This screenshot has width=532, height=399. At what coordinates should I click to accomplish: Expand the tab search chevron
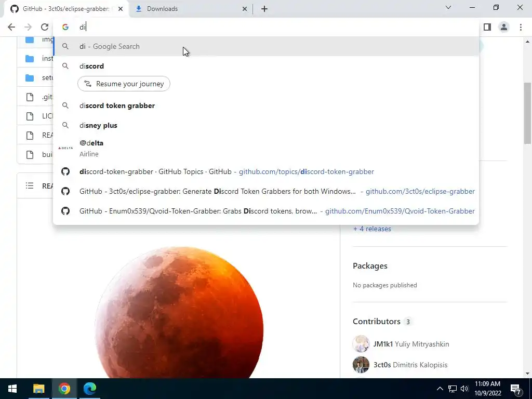448,7
